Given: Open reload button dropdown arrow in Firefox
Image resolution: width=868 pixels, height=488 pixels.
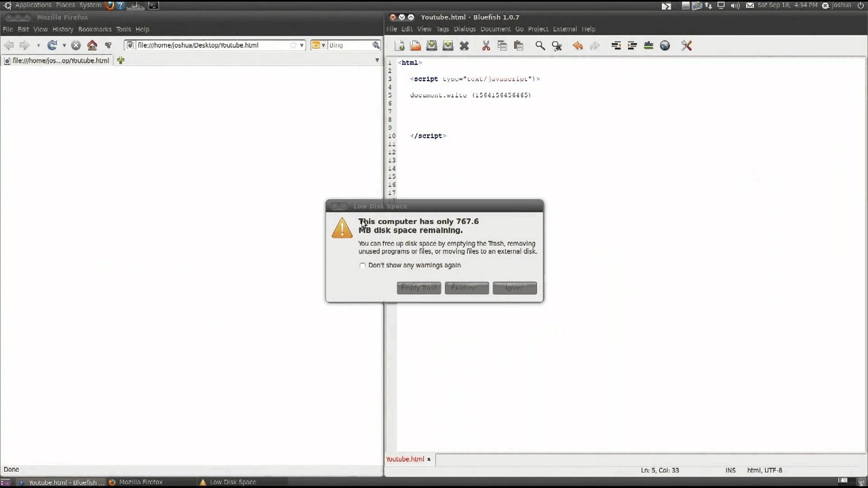Looking at the screenshot, I should [x=64, y=45].
